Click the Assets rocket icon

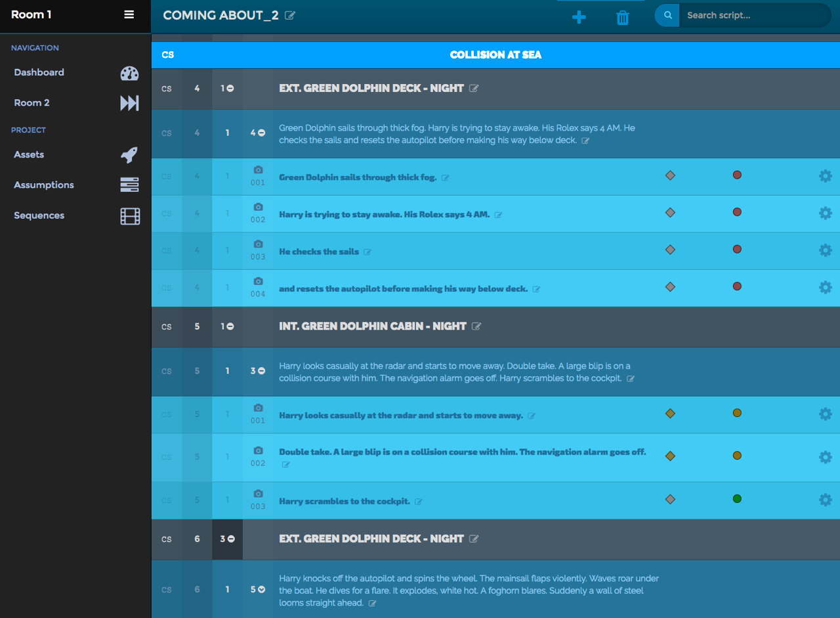[x=129, y=155]
